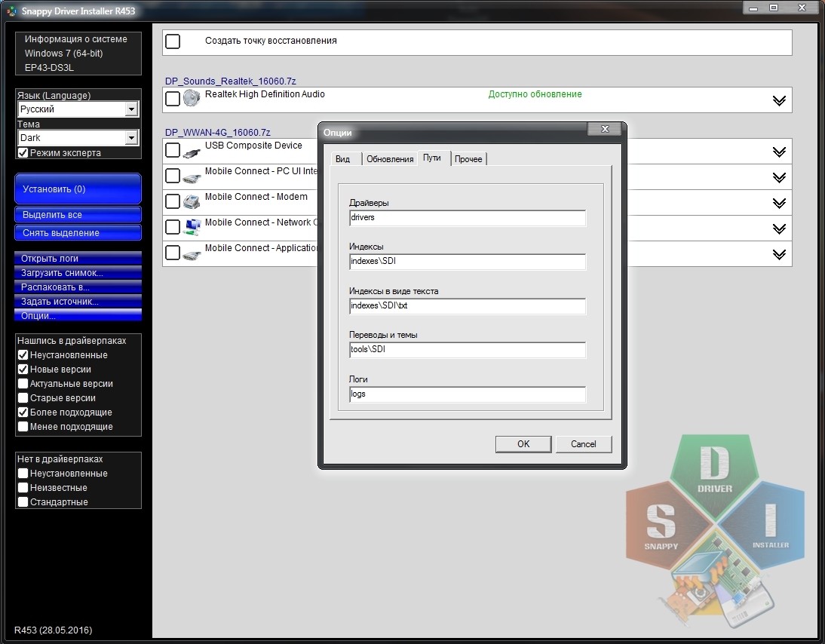The width and height of the screenshot is (825, 644).
Task: Click Cancel in the Опции dialog
Action: coord(584,444)
